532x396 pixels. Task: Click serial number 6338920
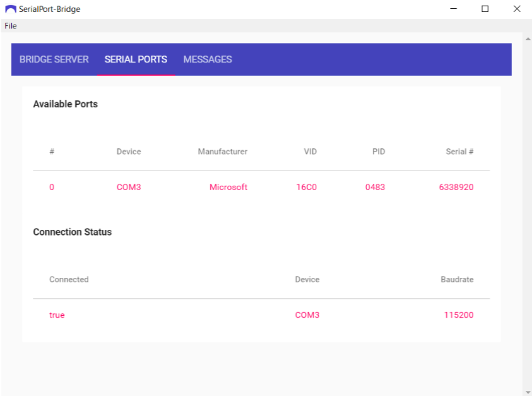456,188
